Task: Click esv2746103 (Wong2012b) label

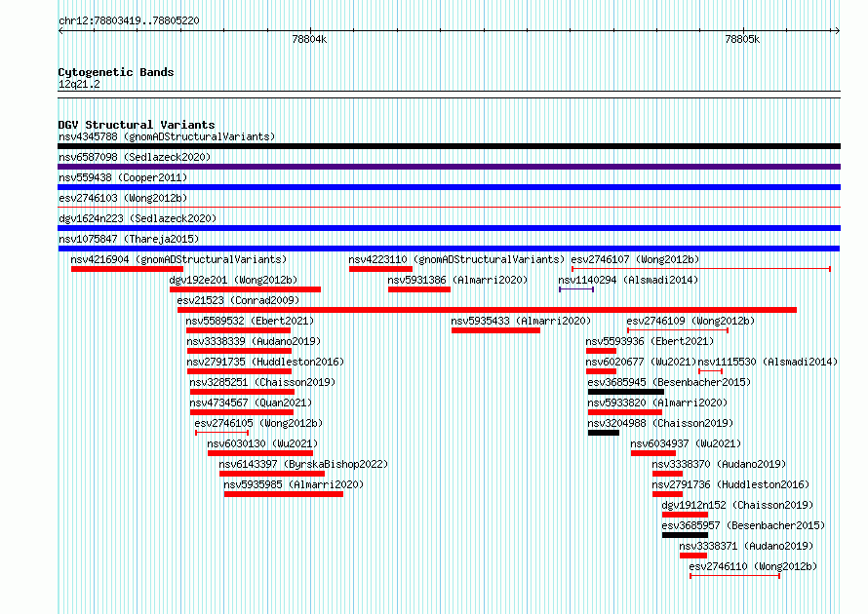Action: [x=123, y=198]
